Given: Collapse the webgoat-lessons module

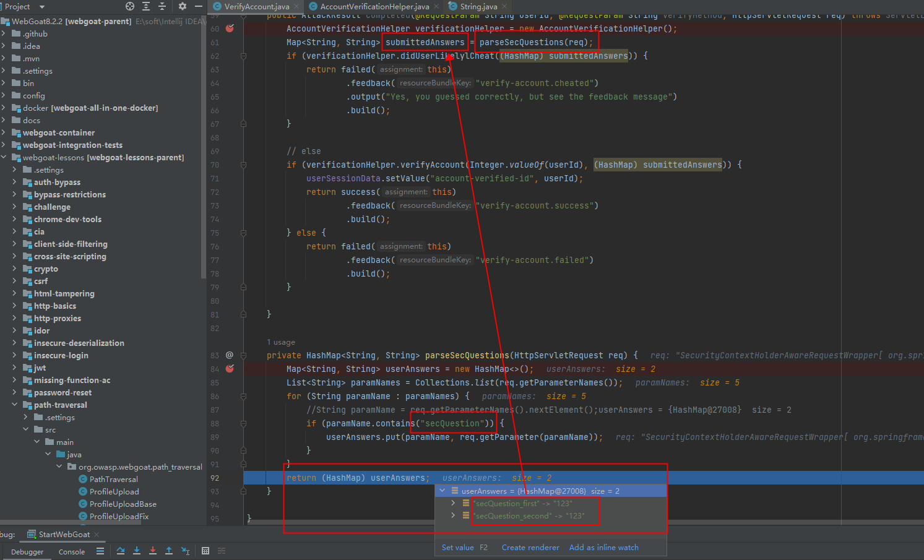Looking at the screenshot, I should [4, 157].
